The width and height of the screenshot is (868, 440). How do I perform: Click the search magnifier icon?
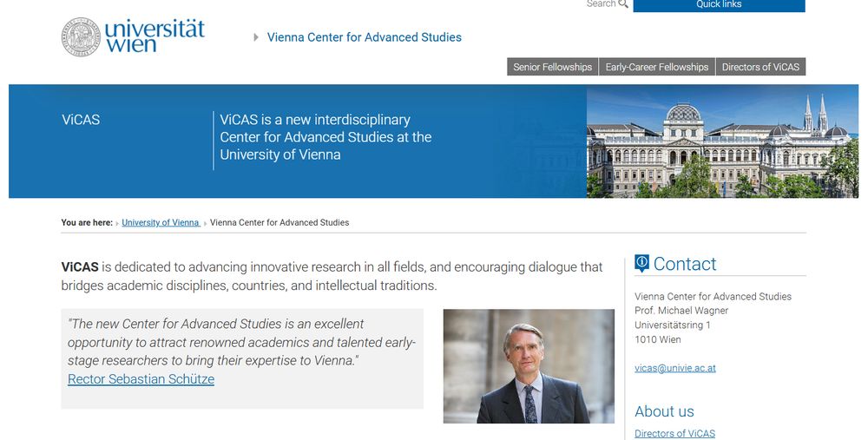[x=623, y=3]
